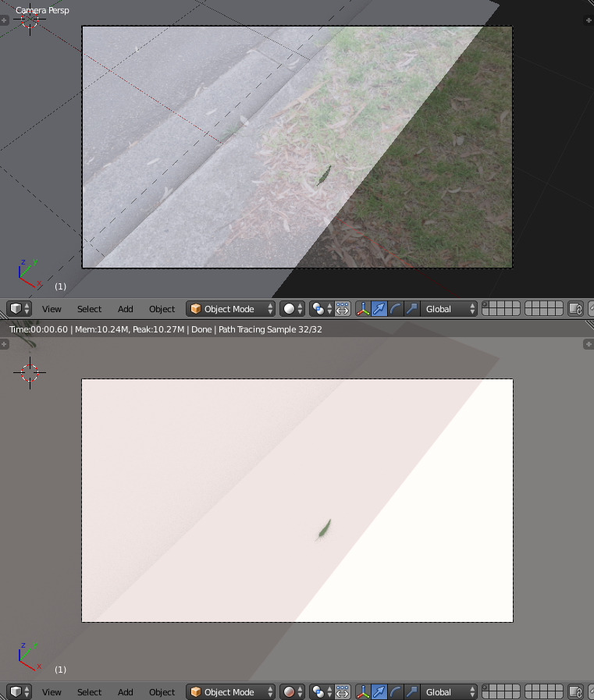Select green leaf object in lower rendered view
This screenshot has height=700, width=594.
(x=324, y=529)
